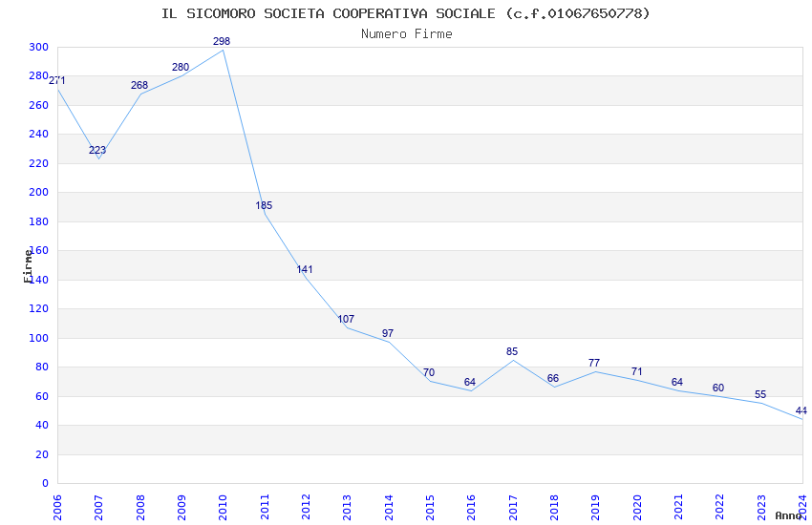The width and height of the screenshot is (812, 525).
Task: Click the data label '268' for 2008
Action: point(139,85)
